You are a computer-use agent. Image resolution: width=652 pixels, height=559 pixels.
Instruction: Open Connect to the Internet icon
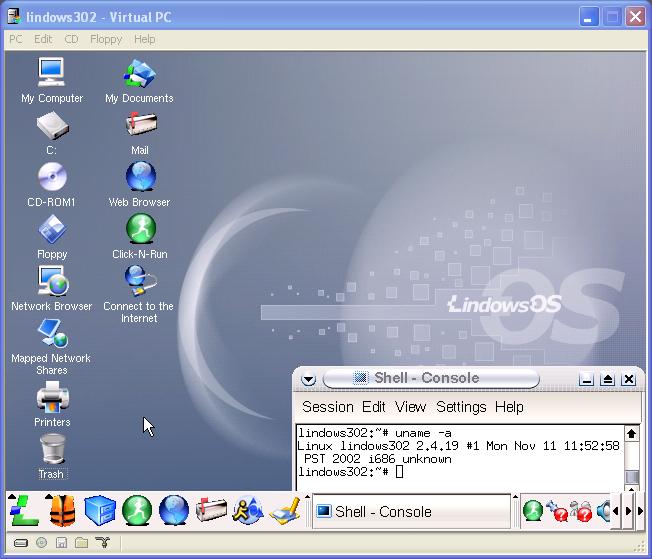[x=139, y=294]
